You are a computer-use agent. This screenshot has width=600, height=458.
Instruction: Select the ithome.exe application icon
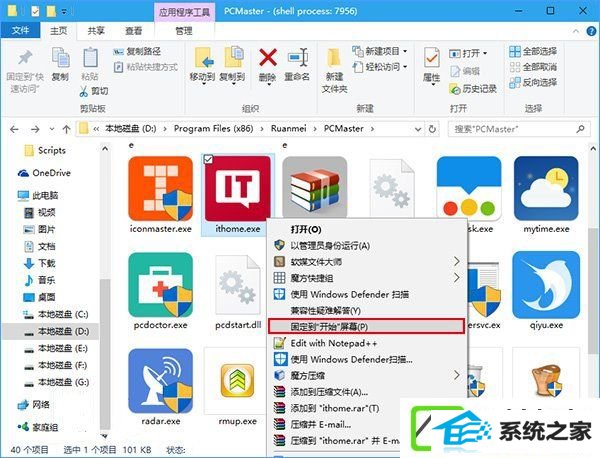[238, 188]
